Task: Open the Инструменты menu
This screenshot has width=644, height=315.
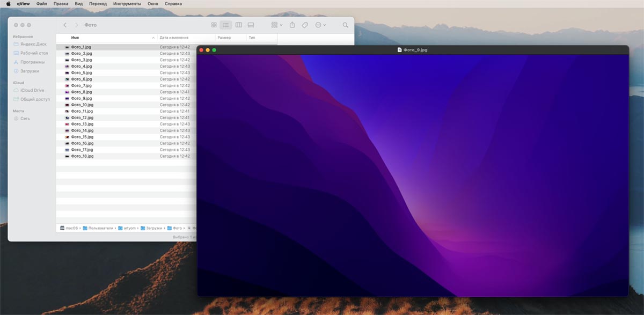Action: [x=127, y=4]
